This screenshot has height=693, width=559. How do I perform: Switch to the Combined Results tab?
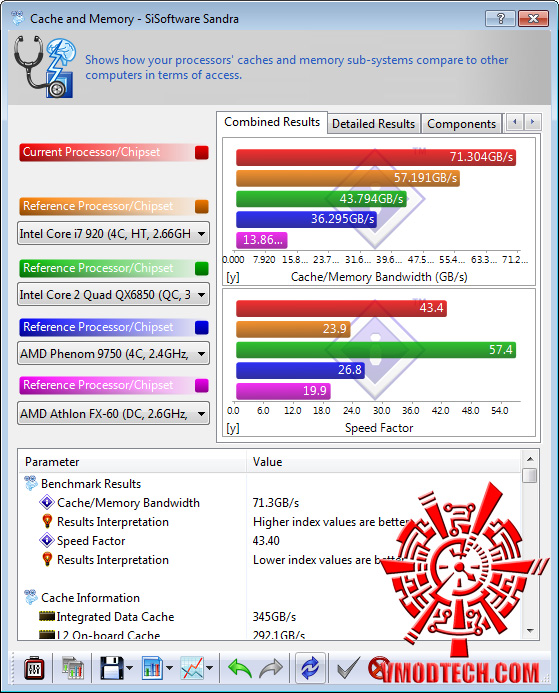(x=272, y=122)
